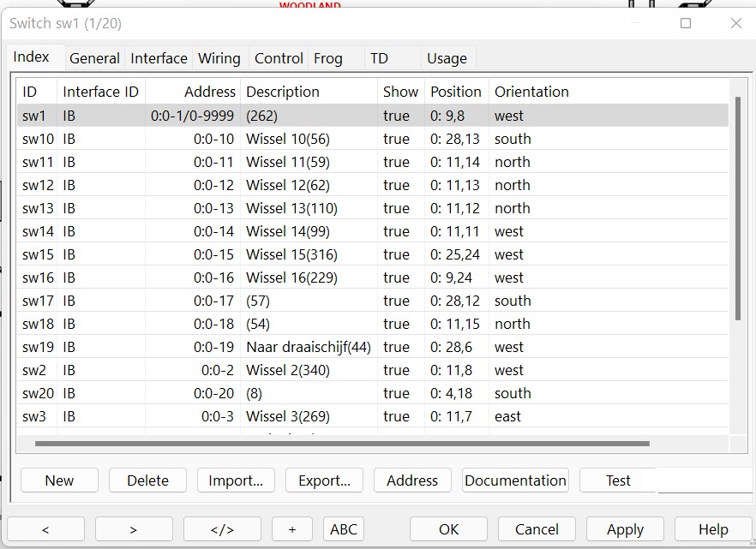Go to next switch with > button
Viewport: 756px width, 549px height.
134,529
